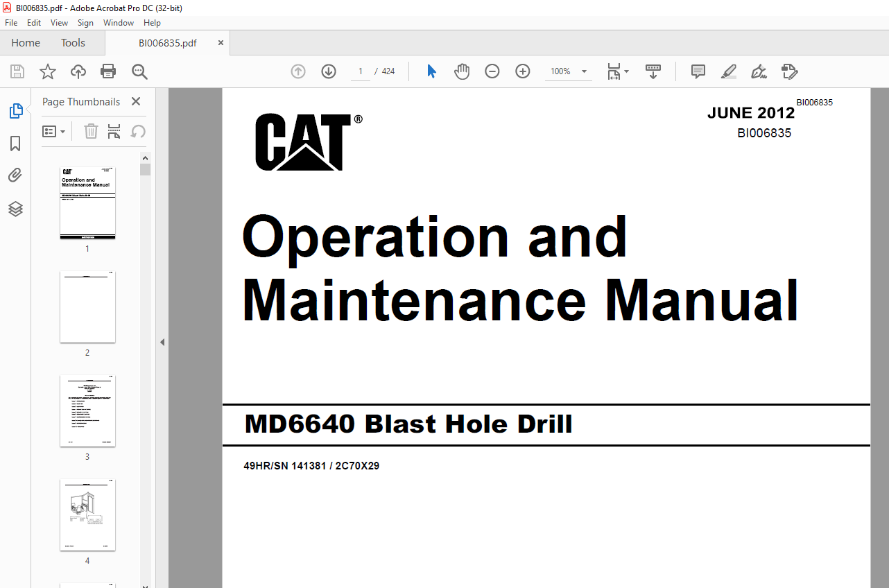The image size is (889, 588).
Task: Open the Help menu
Action: [152, 23]
